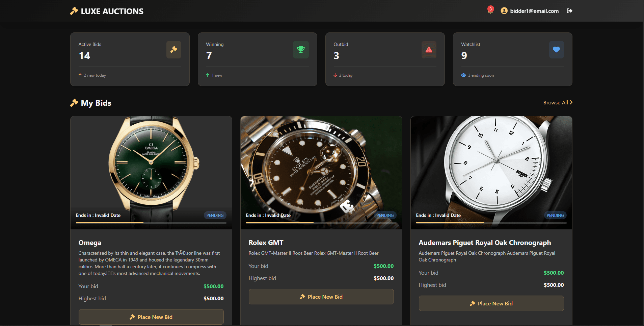Click the '3 ending soon' text in Watchlist

click(x=481, y=75)
